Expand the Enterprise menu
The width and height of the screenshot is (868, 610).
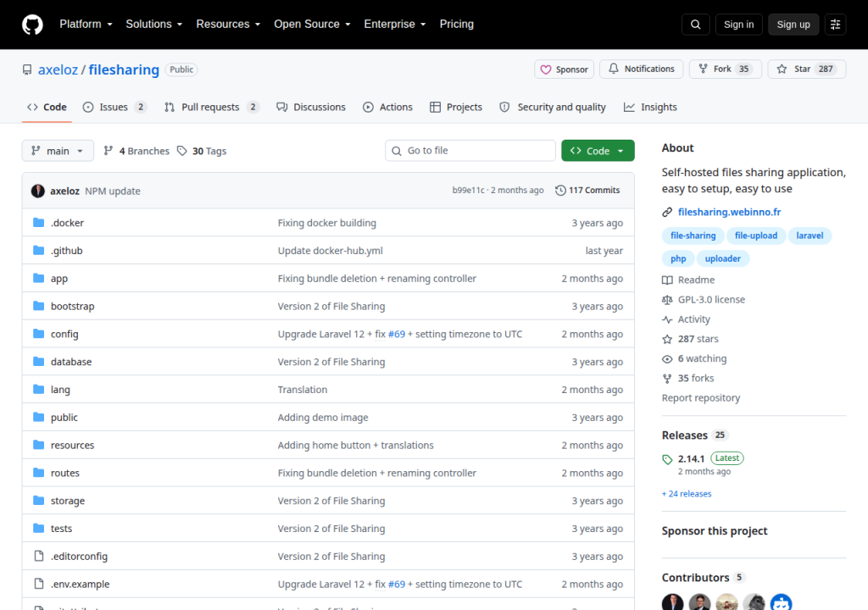pyautogui.click(x=395, y=24)
